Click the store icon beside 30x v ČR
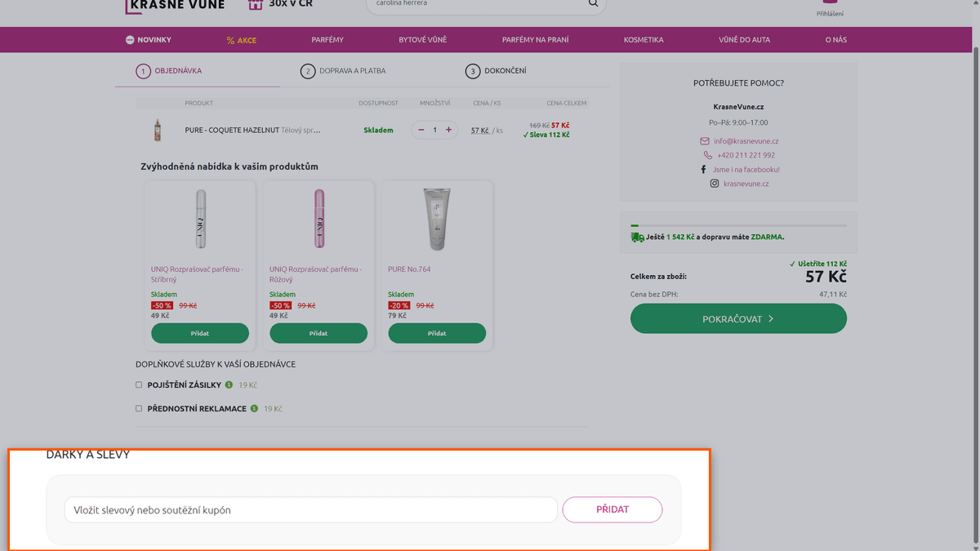 coord(256,4)
